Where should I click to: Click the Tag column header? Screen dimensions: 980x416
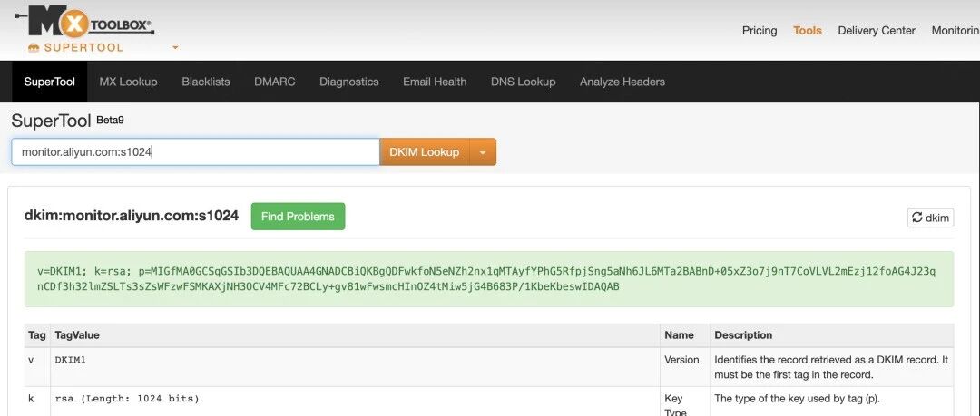tap(37, 335)
